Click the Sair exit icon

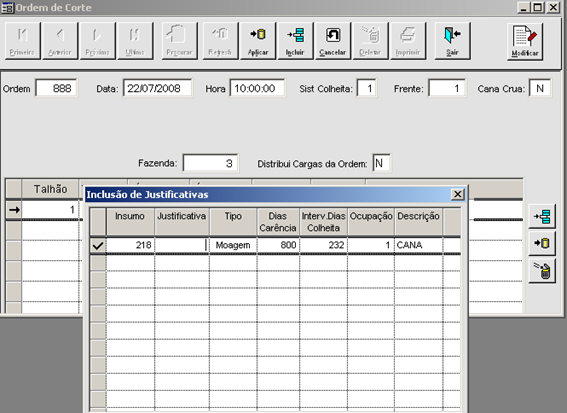(452, 41)
